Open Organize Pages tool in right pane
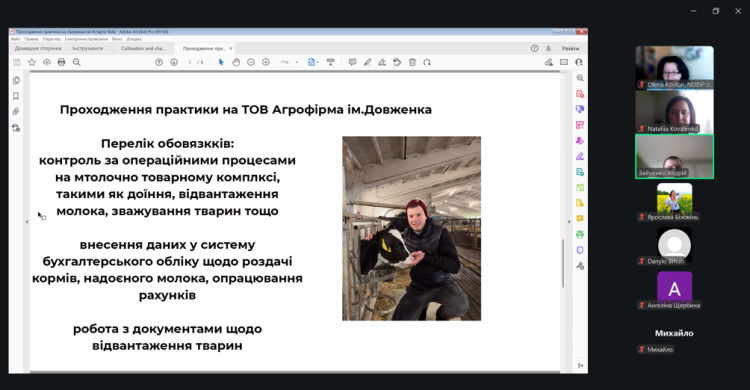This screenshot has width=750, height=390. (580, 125)
